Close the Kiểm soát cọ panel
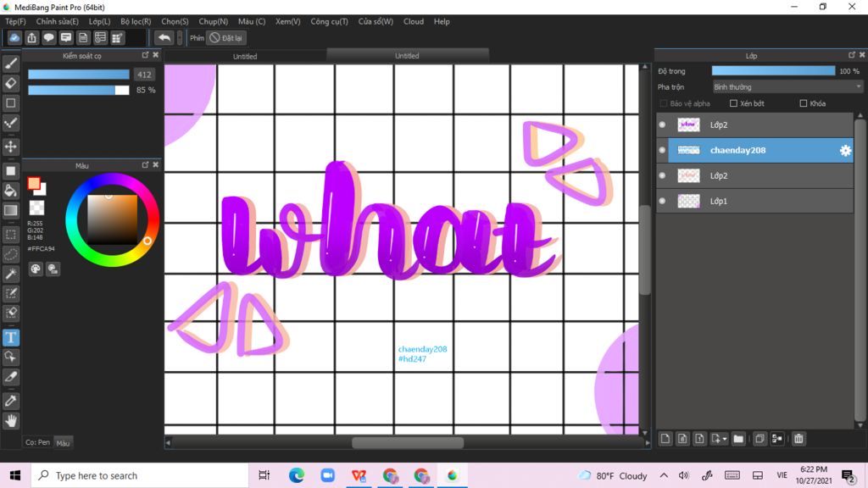This screenshot has height=488, width=868. (156, 55)
